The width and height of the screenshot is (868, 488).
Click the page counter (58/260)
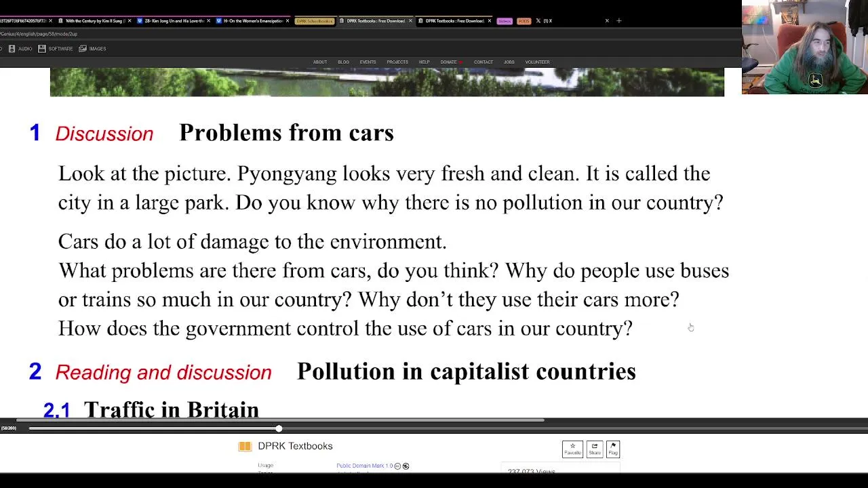click(x=9, y=428)
